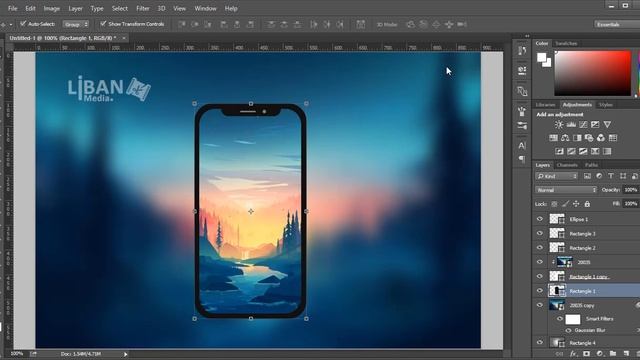
Task: Filter layers by adjustment layers
Action: coord(599,176)
